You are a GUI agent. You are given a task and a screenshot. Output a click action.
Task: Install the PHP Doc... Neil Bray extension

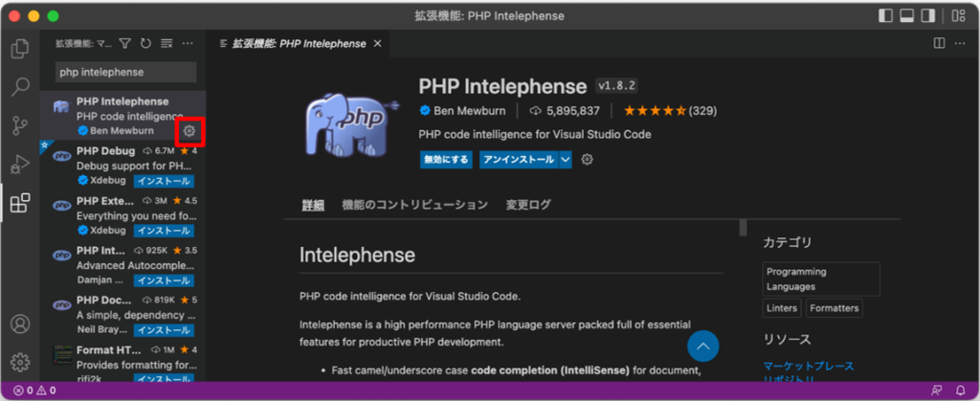(164, 330)
